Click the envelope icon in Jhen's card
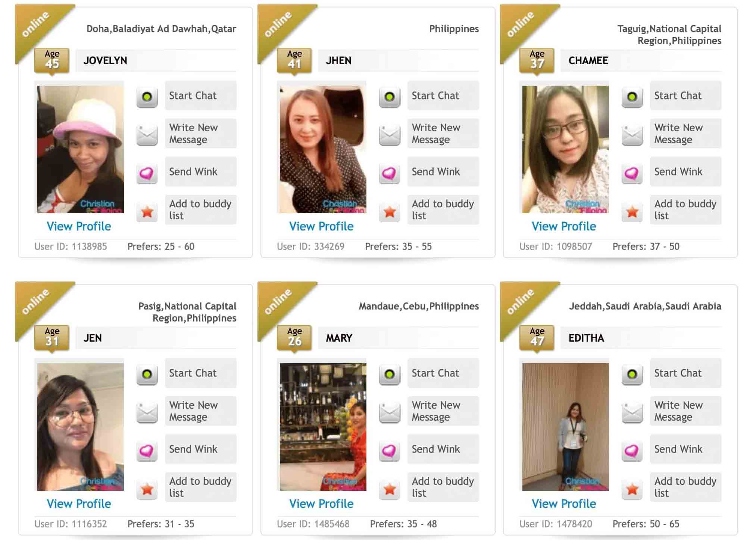The width and height of the screenshot is (756, 540). point(390,135)
